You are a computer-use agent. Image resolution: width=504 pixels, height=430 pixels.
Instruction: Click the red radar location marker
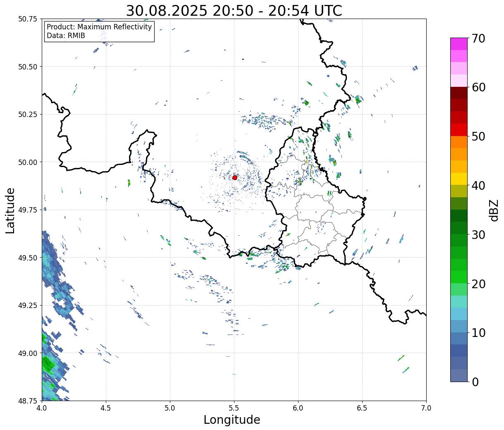coord(235,177)
